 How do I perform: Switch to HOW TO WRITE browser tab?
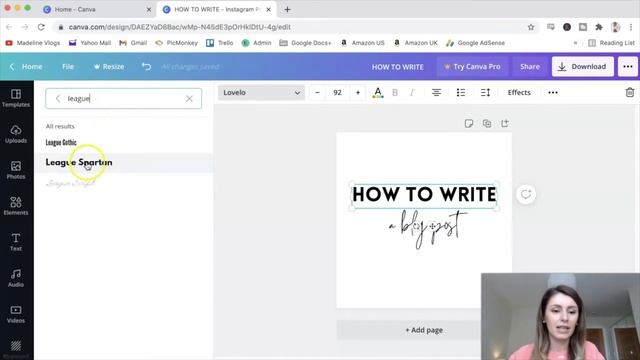pos(216,9)
